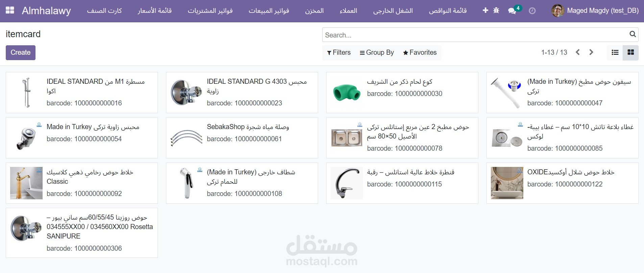This screenshot has height=273, width=644.
Task: Click barcode: 1000000000115 text
Action: (405, 184)
